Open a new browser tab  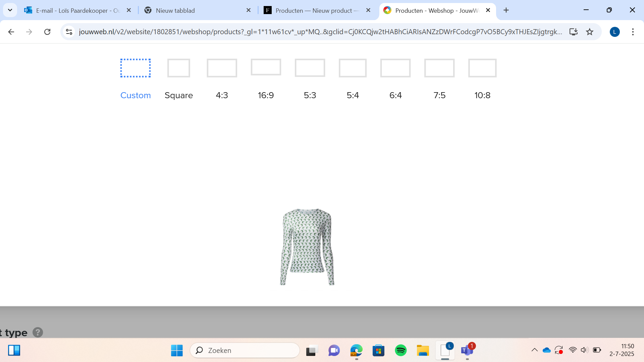[x=506, y=10]
